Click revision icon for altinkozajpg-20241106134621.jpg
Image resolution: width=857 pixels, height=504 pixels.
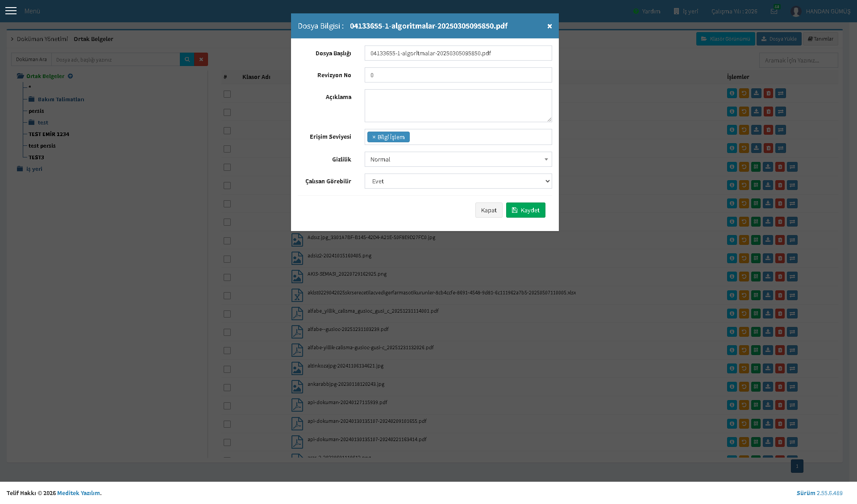[744, 368]
